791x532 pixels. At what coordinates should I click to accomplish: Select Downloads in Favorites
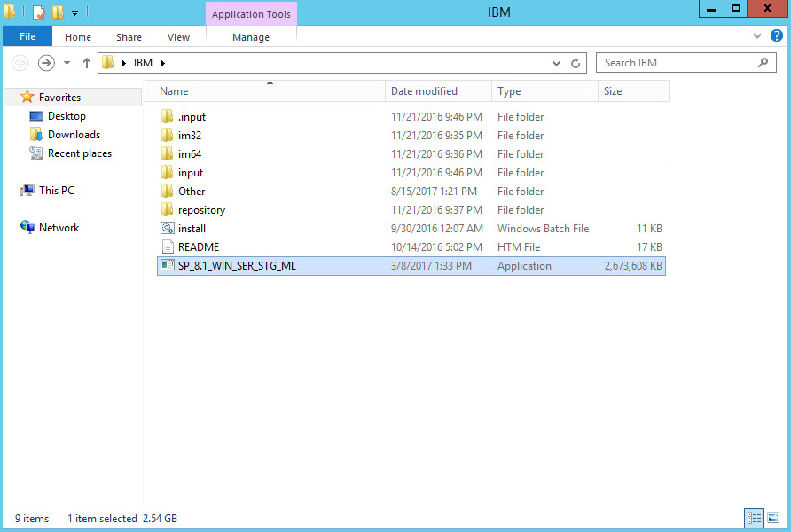pyautogui.click(x=74, y=135)
